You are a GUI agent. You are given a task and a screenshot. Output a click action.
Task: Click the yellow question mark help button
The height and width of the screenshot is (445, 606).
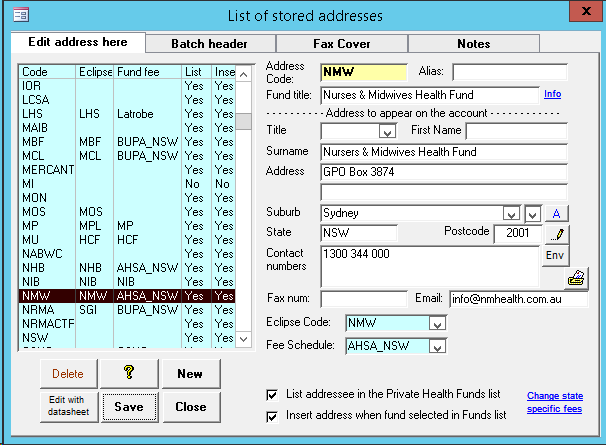point(129,373)
